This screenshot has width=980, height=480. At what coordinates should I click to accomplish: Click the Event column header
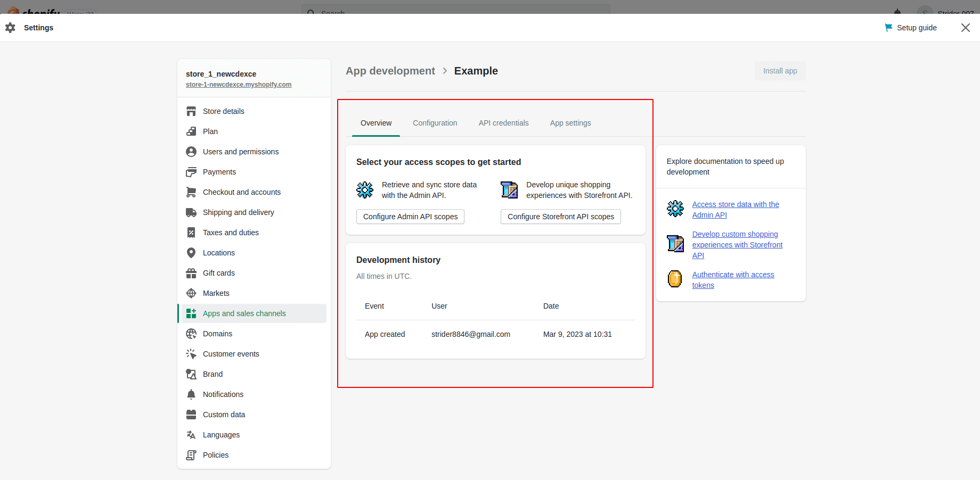pyautogui.click(x=374, y=306)
